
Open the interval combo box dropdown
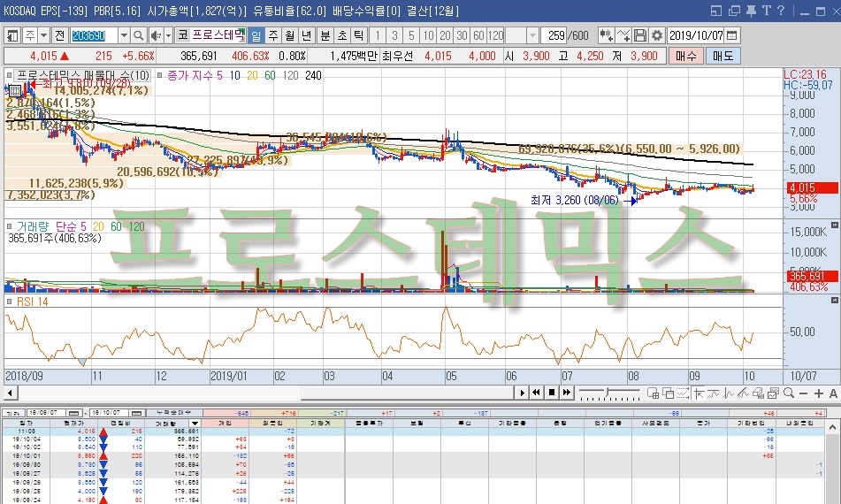coord(532,36)
